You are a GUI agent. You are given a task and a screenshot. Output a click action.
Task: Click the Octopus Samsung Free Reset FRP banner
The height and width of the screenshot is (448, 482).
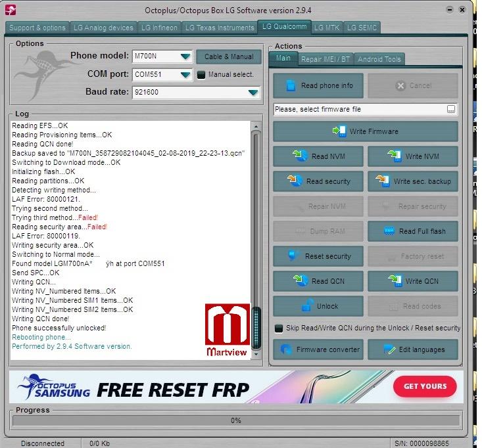point(236,387)
